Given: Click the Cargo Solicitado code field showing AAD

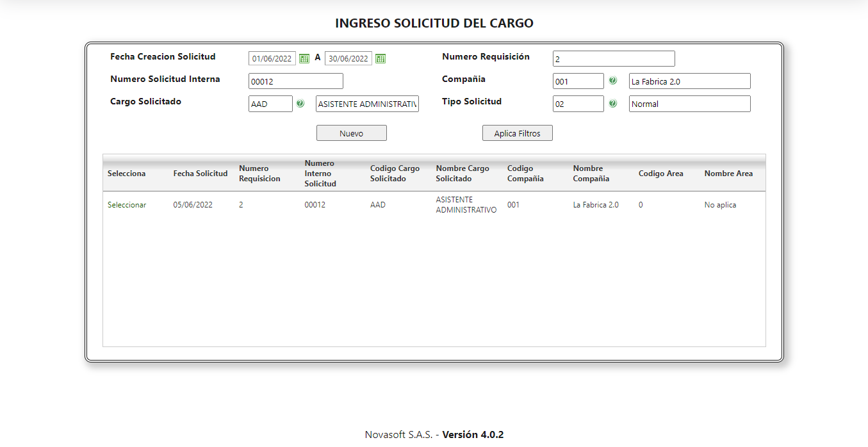Looking at the screenshot, I should [x=270, y=103].
